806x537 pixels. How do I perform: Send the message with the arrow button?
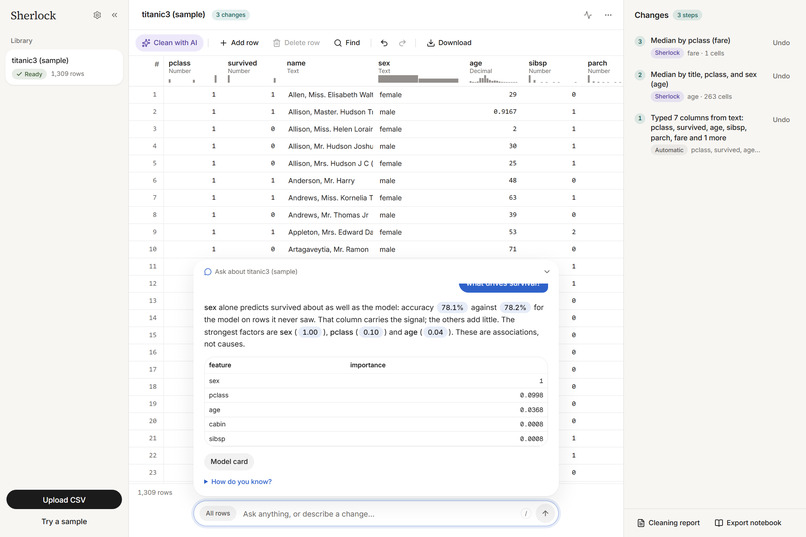545,513
